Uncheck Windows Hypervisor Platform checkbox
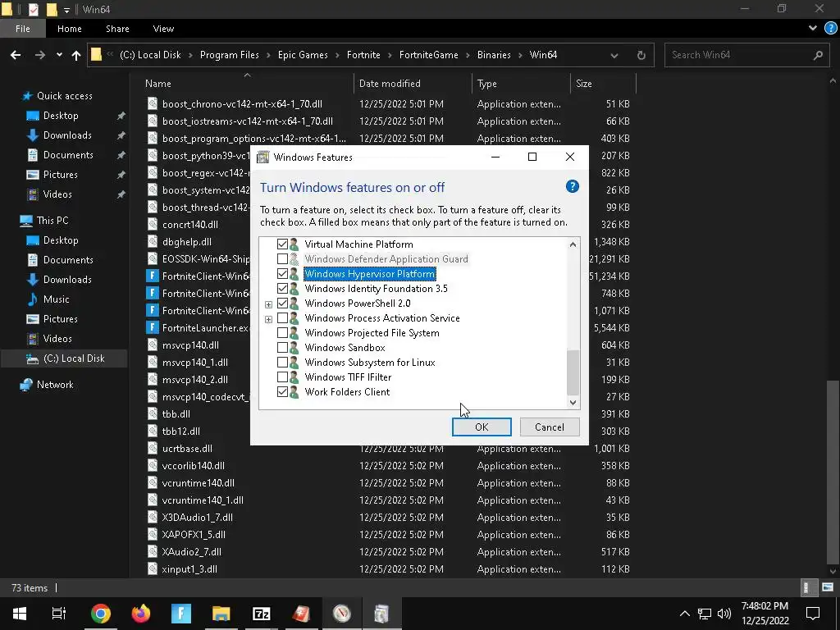Screen dimensions: 840x630 [x=282, y=274]
